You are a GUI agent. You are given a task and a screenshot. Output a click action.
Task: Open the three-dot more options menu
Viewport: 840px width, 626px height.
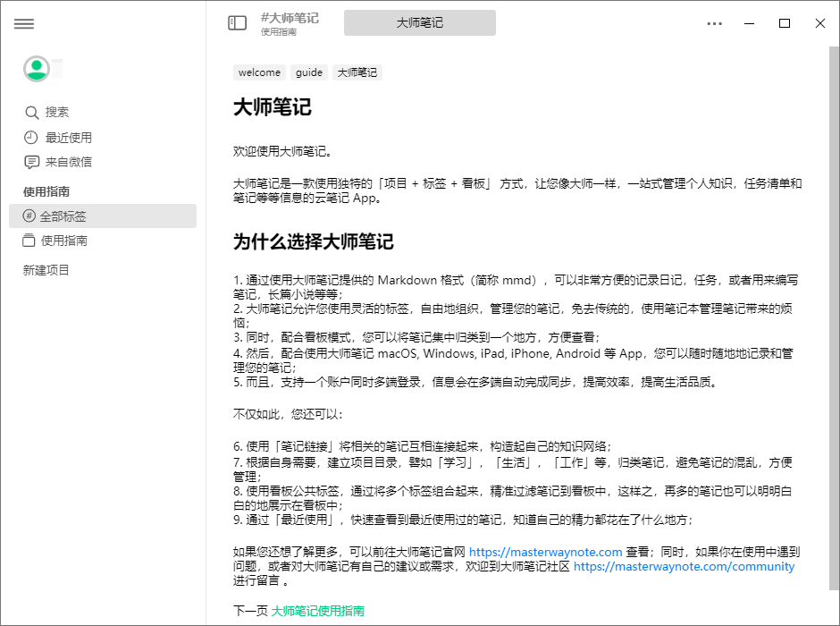715,23
